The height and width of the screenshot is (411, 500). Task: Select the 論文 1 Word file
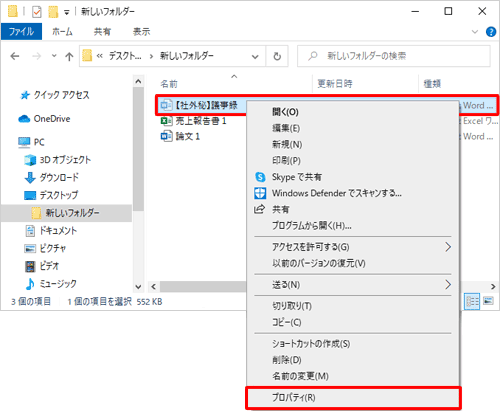(180, 136)
